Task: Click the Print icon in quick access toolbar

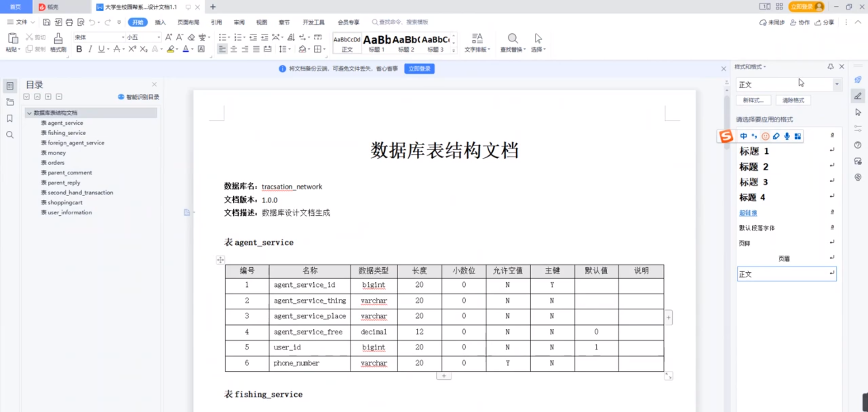Action: pyautogui.click(x=69, y=22)
